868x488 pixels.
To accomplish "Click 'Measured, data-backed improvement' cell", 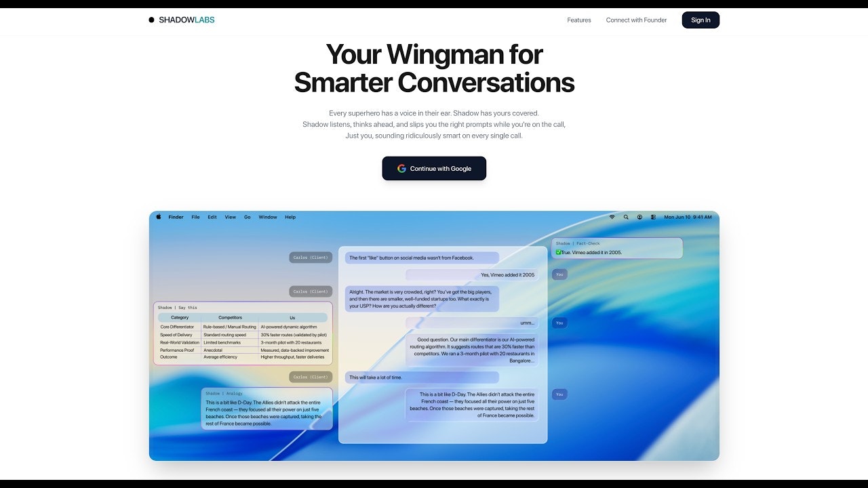I will pos(295,350).
